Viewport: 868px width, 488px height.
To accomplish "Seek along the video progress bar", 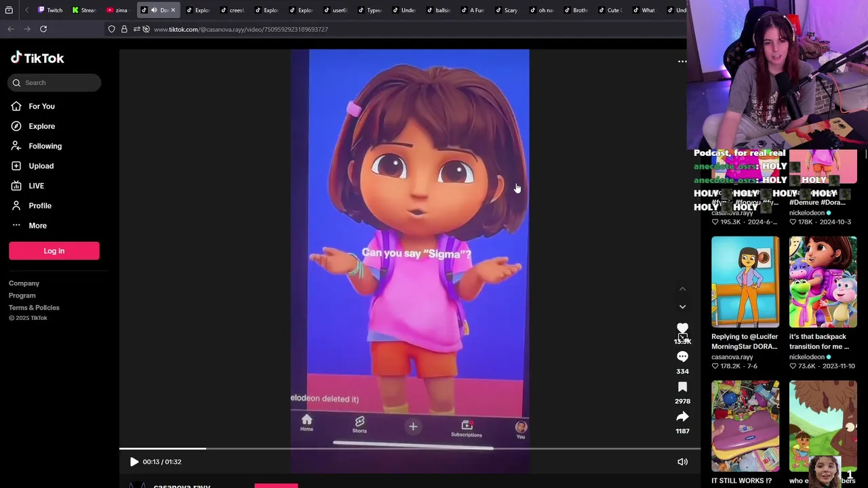I will pyautogui.click(x=410, y=448).
